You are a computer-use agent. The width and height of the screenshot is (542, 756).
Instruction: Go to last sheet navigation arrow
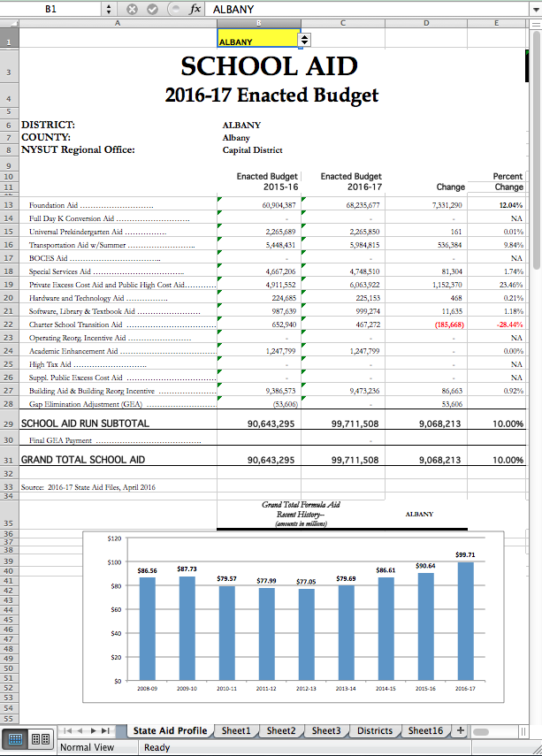[x=106, y=731]
